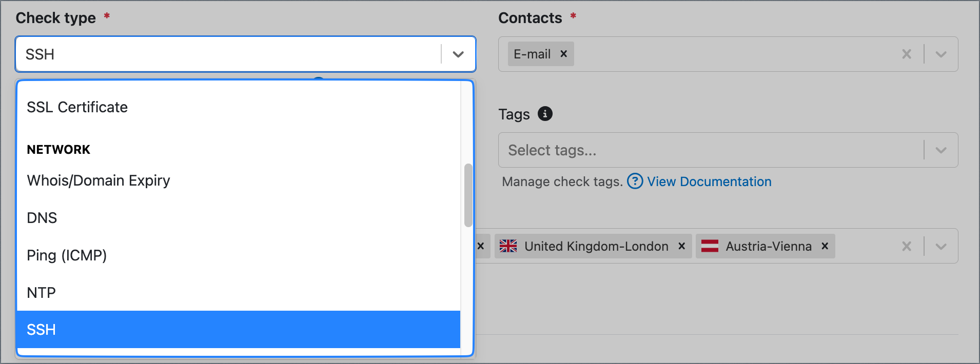Clear all selected locations
980x364 pixels.
pyautogui.click(x=907, y=246)
